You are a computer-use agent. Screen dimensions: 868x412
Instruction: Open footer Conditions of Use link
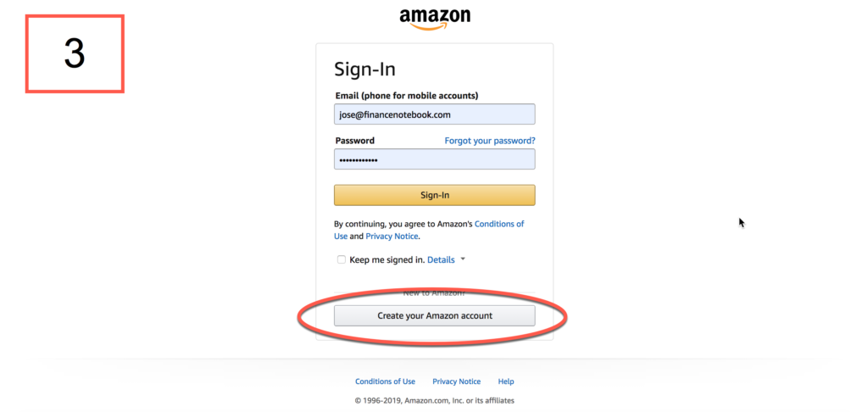point(386,381)
